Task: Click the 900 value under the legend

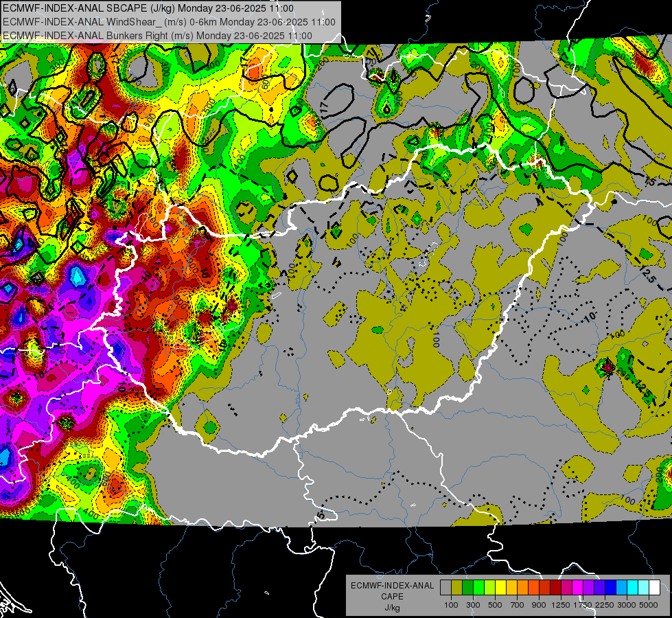Action: click(539, 605)
